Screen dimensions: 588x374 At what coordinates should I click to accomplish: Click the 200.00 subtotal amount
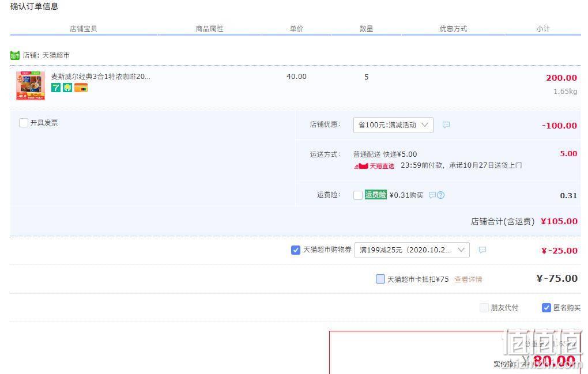561,78
